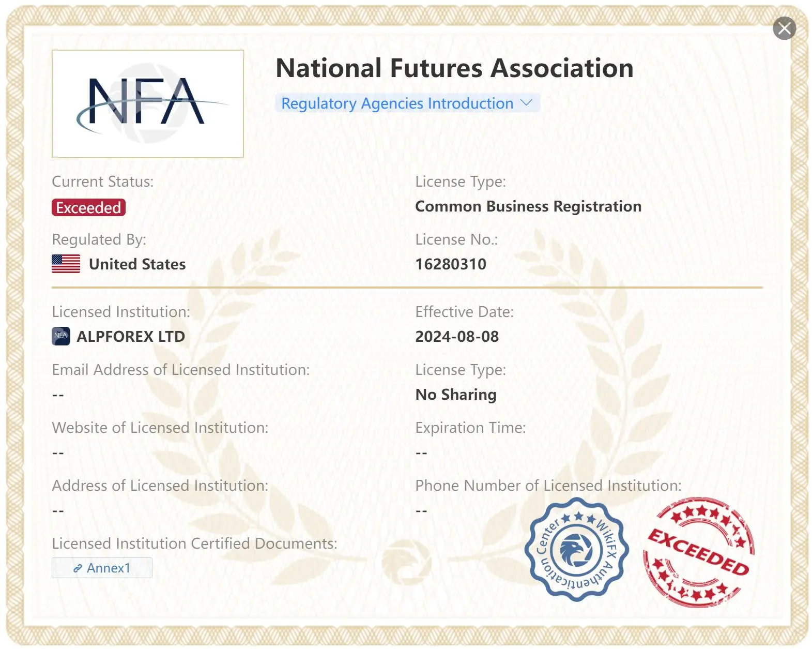
Task: Close the license certificate popup
Action: 784,28
